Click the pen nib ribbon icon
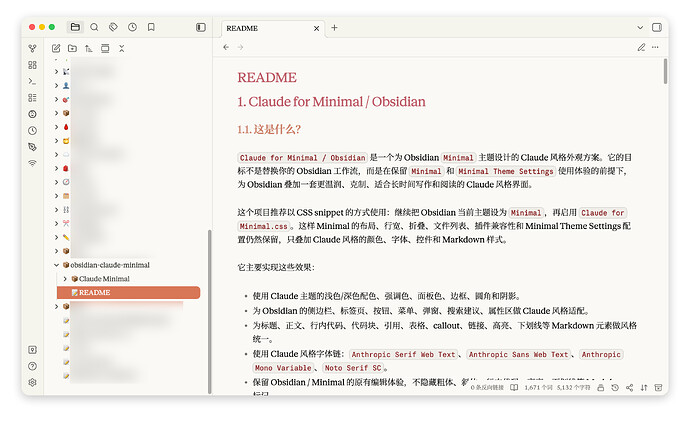Screen dimensions: 690x421 [x=32, y=147]
